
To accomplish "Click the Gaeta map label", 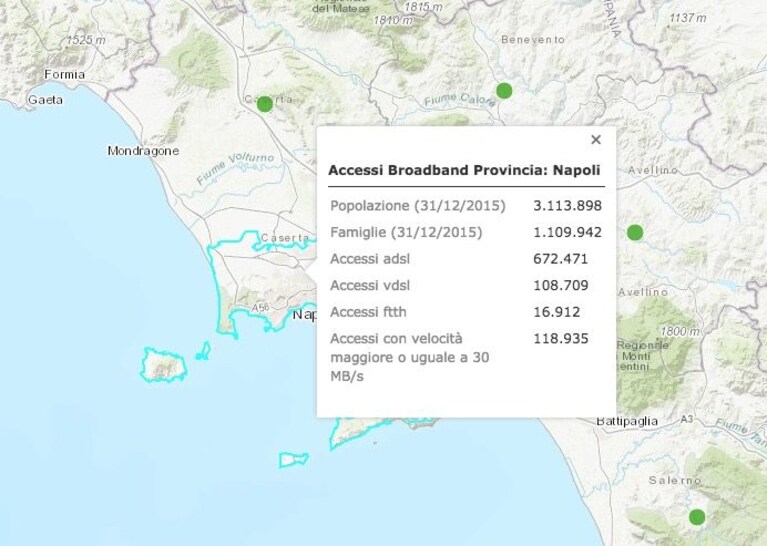I will coord(45,100).
